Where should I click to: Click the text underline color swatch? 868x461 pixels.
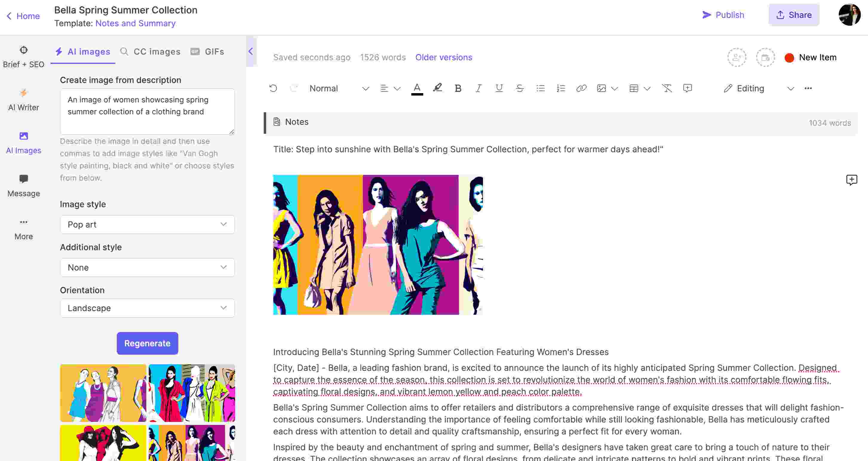tap(417, 94)
